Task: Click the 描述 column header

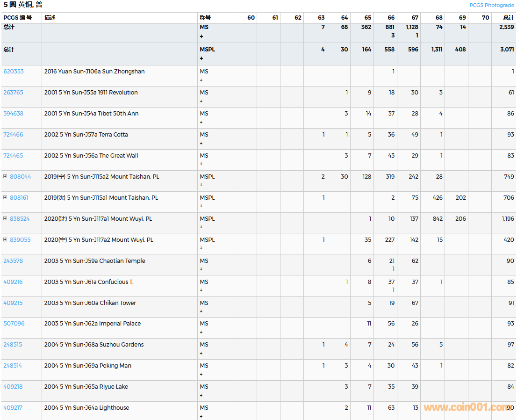Action: point(50,18)
